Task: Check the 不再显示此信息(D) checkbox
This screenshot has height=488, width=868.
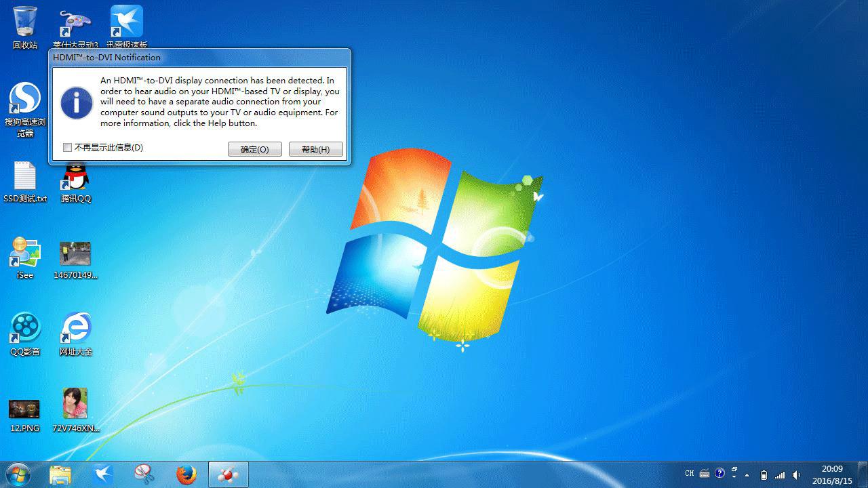Action: coord(67,148)
